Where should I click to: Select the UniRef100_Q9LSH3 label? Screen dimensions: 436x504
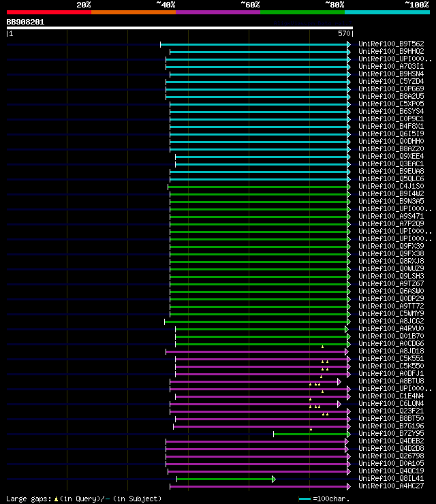[391, 276]
